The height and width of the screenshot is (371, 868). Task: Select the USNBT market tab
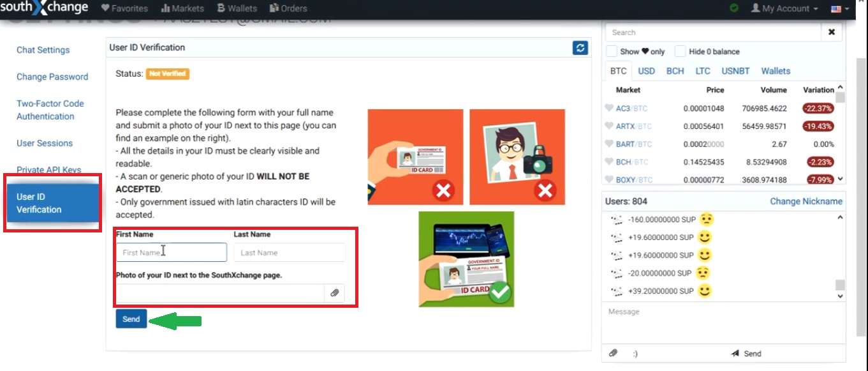(x=735, y=71)
